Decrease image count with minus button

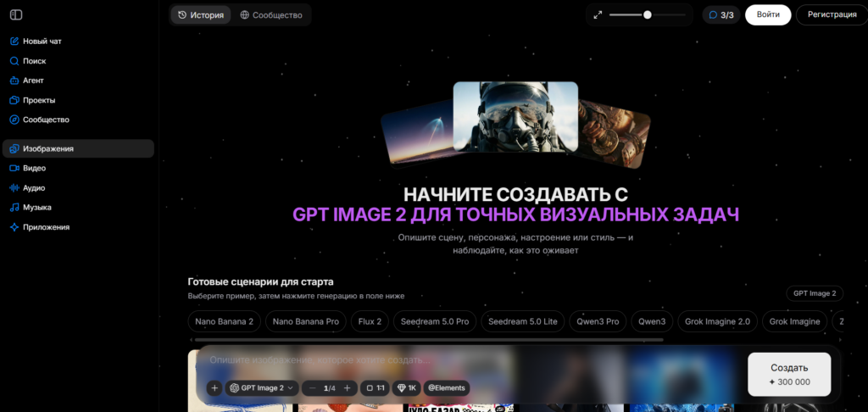coord(312,388)
